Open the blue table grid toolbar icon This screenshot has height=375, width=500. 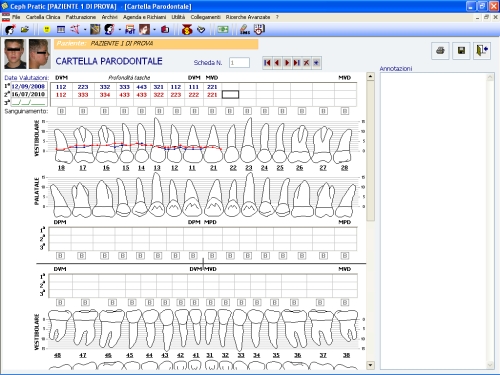[61, 30]
